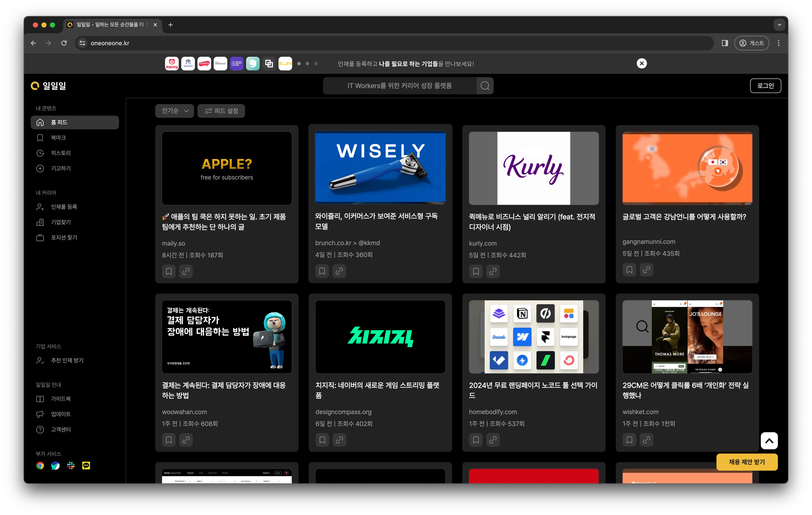
Task: Click the search input field
Action: [x=400, y=86]
